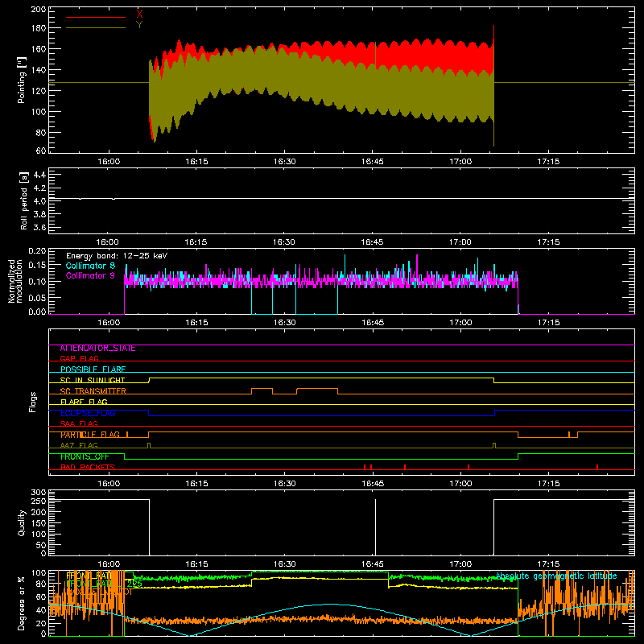
Task: Click the POSSIBLE_FLARE flag label
Action: tap(93, 369)
